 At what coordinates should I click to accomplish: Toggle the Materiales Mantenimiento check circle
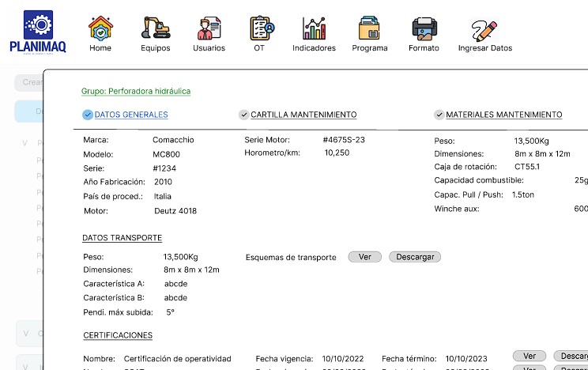coord(439,115)
